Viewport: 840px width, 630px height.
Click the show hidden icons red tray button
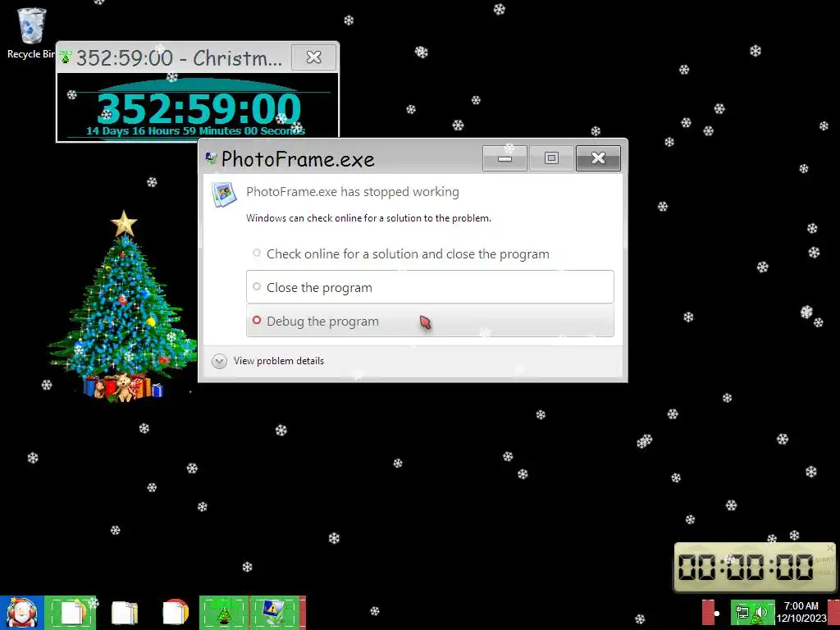point(708,612)
